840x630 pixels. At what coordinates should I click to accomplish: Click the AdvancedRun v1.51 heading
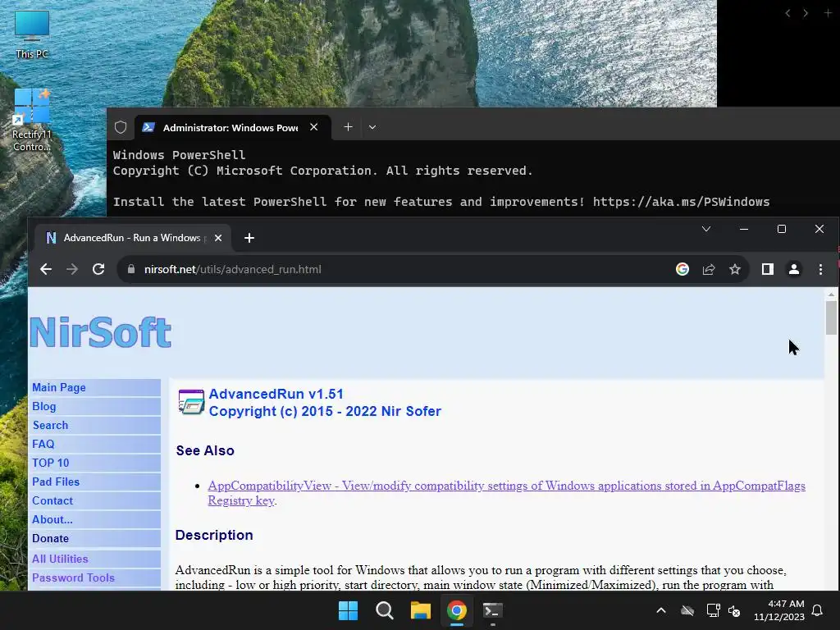click(x=276, y=394)
